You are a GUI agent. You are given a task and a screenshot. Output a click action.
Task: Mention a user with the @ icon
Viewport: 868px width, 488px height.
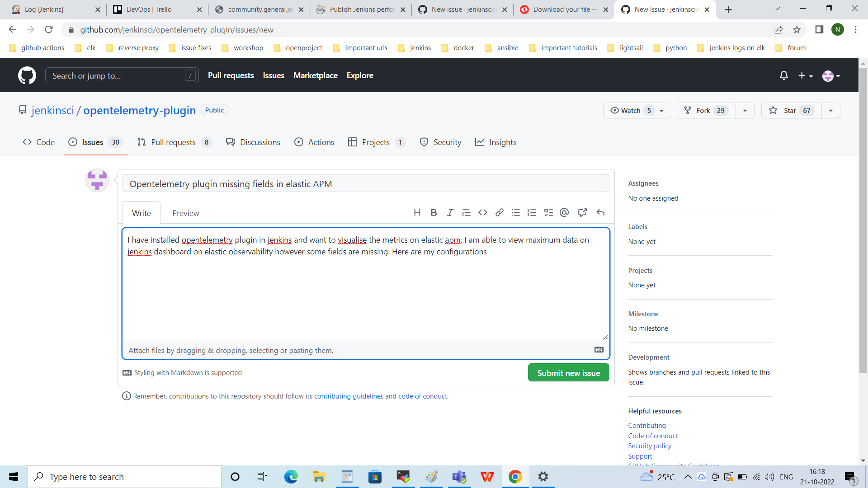[564, 212]
